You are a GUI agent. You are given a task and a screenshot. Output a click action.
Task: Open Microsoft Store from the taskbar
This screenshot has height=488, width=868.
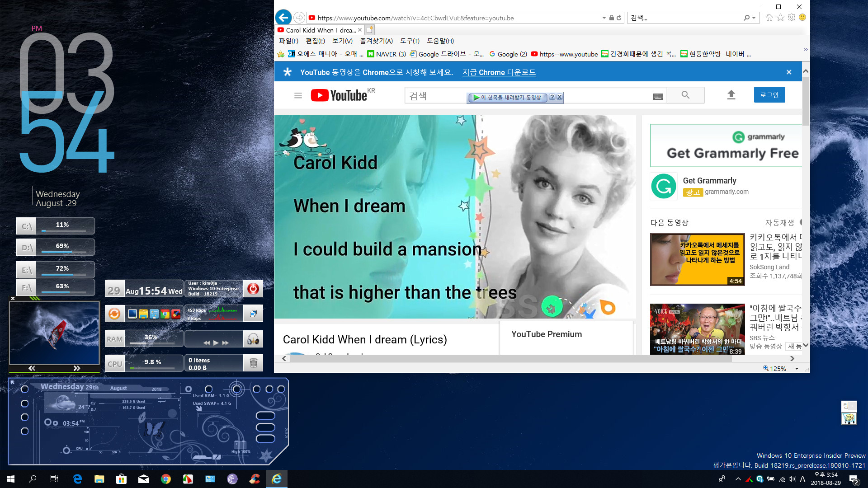click(x=121, y=479)
